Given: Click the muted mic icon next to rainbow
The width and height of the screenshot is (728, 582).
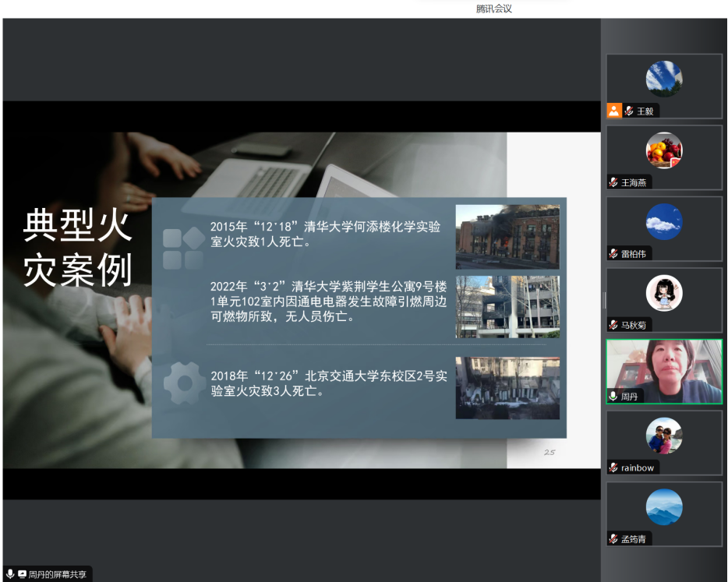Looking at the screenshot, I should point(614,467).
